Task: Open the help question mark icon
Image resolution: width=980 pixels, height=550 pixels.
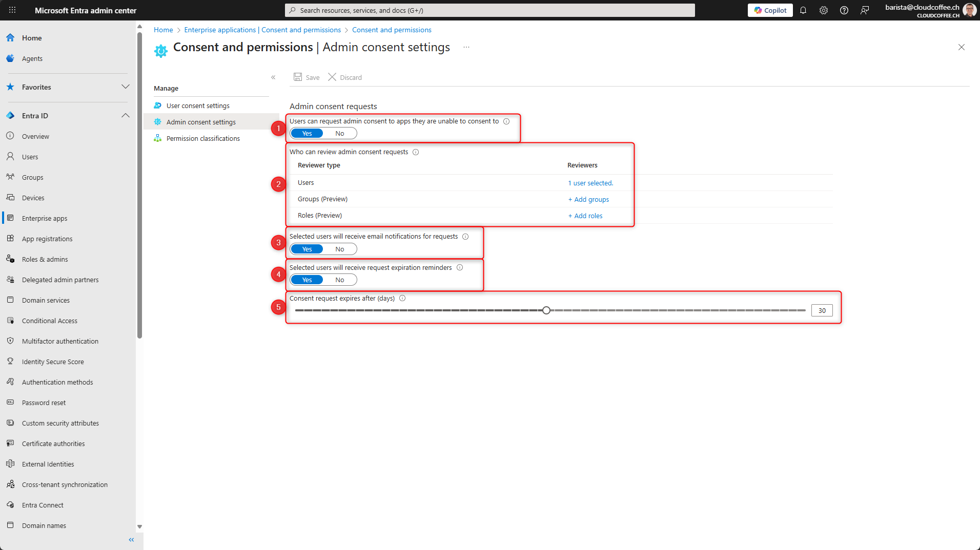Action: [x=844, y=10]
